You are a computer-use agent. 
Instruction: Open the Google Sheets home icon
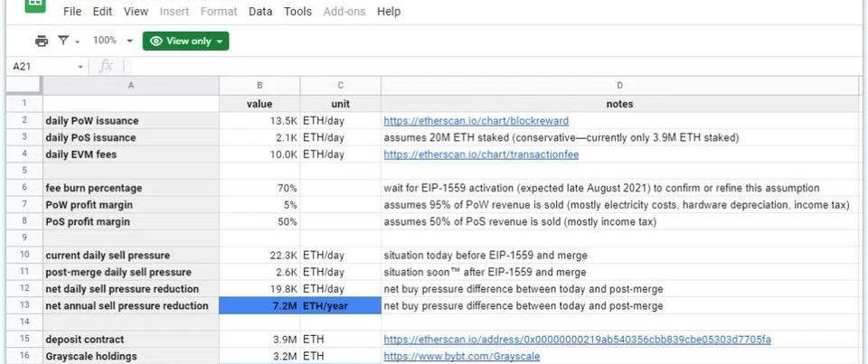[x=35, y=5]
